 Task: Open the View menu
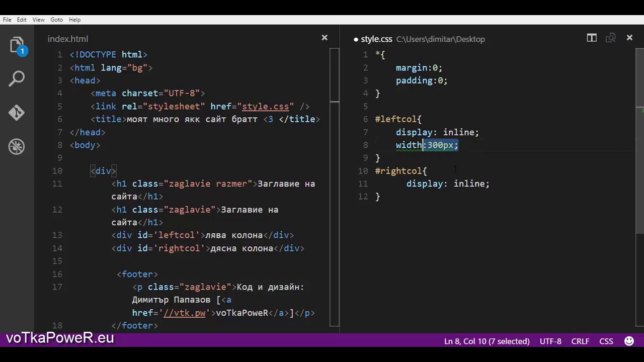[x=39, y=20]
